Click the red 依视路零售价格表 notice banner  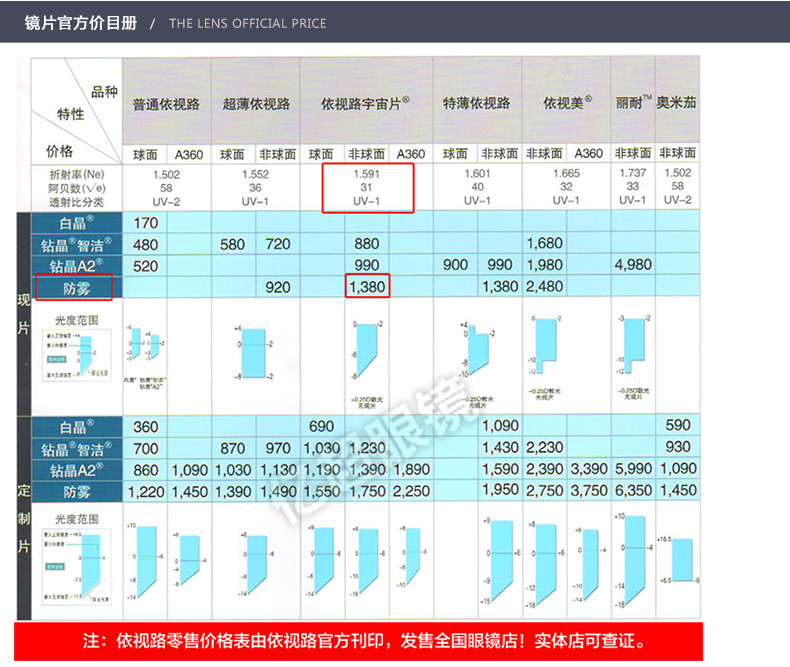point(358,641)
